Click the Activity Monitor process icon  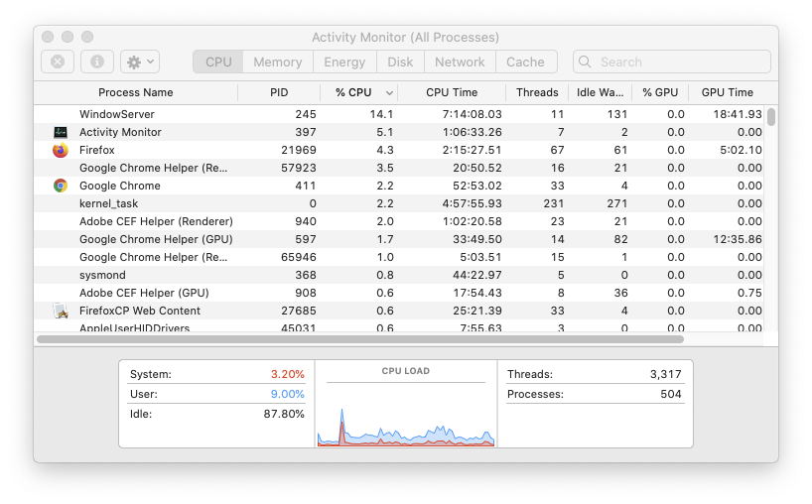point(60,132)
